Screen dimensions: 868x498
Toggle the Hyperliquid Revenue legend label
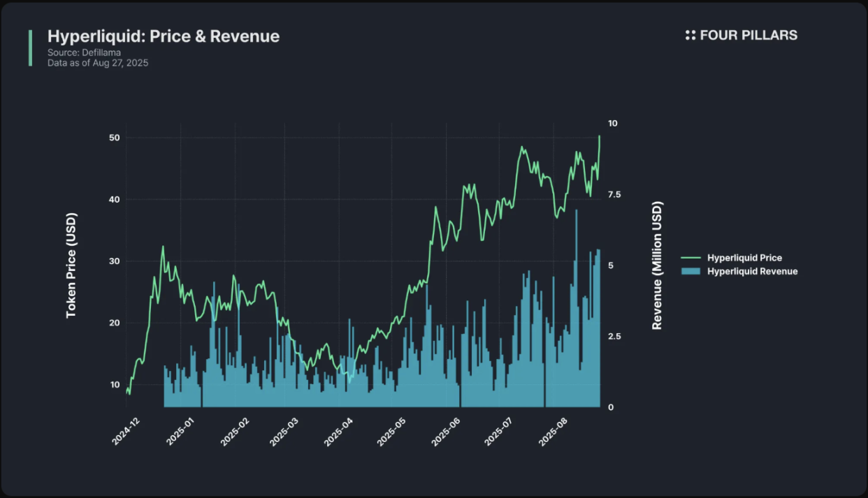pyautogui.click(x=752, y=271)
